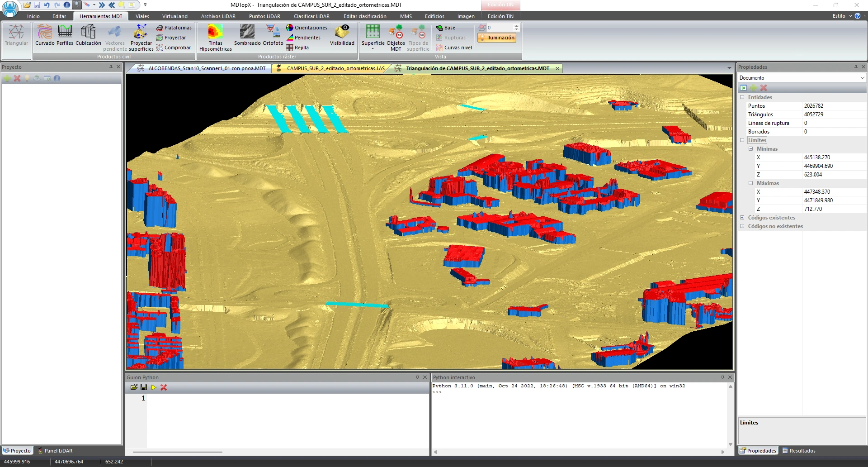Open the Cubicación volume tool
This screenshot has height=467, width=868.
point(88,35)
